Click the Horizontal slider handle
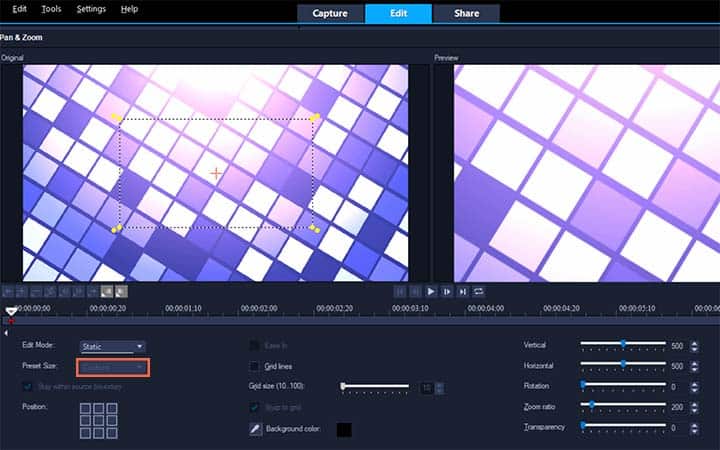The image size is (720, 450). [x=623, y=364]
